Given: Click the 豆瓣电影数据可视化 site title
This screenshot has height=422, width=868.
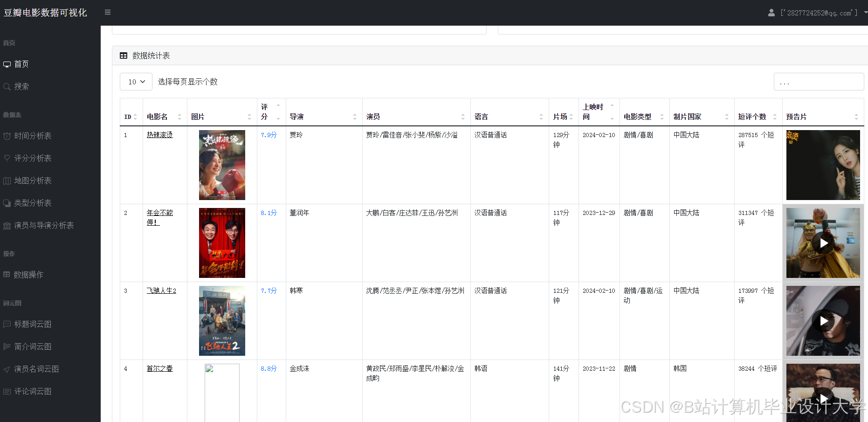Looking at the screenshot, I should point(45,13).
